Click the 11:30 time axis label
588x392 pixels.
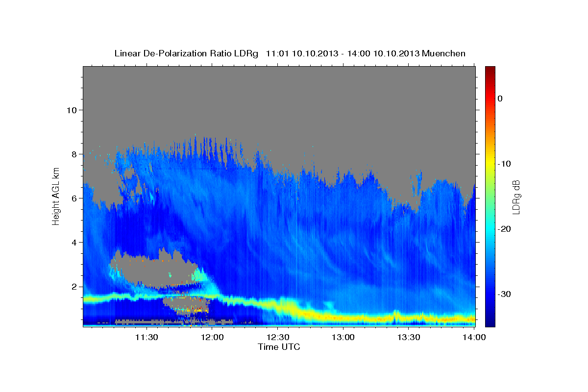pos(147,337)
